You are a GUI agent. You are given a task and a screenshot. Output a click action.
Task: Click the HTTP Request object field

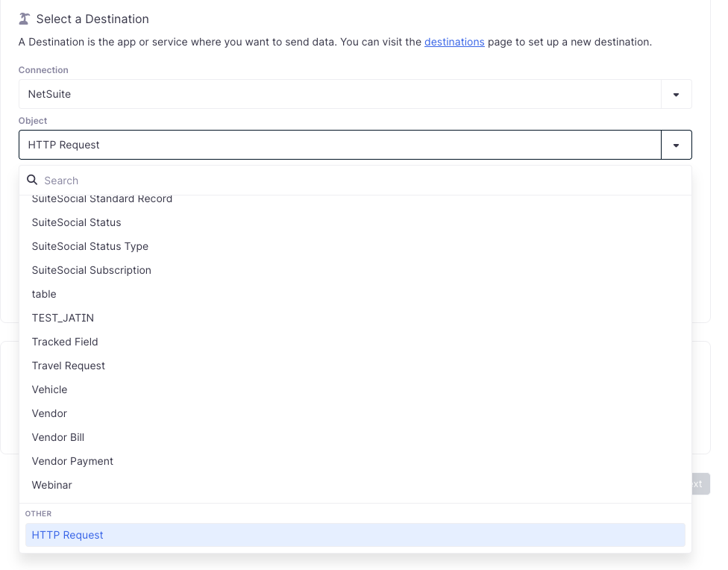[339, 145]
